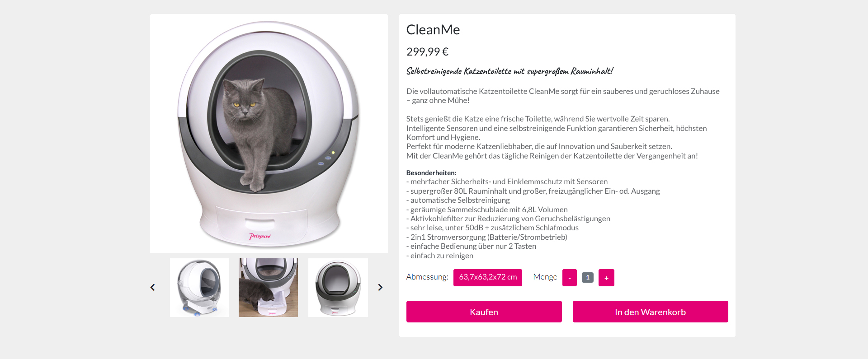Buy now with the Kaufen button
This screenshot has width=868, height=359.
(x=484, y=312)
